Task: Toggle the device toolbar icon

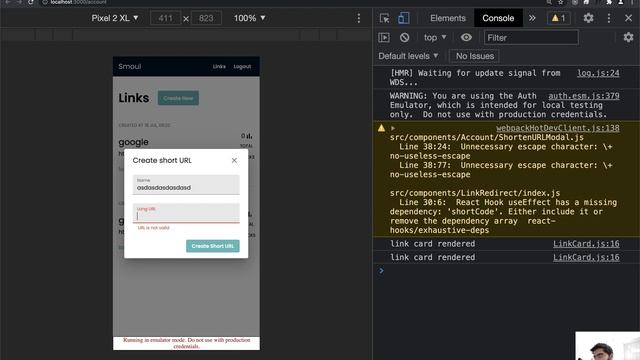Action: point(403,18)
